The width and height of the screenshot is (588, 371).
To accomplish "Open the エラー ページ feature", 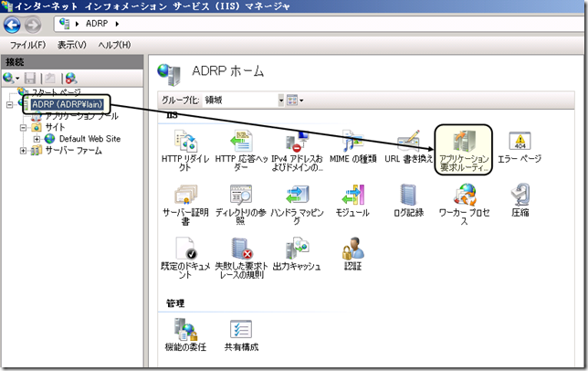I will 520,147.
